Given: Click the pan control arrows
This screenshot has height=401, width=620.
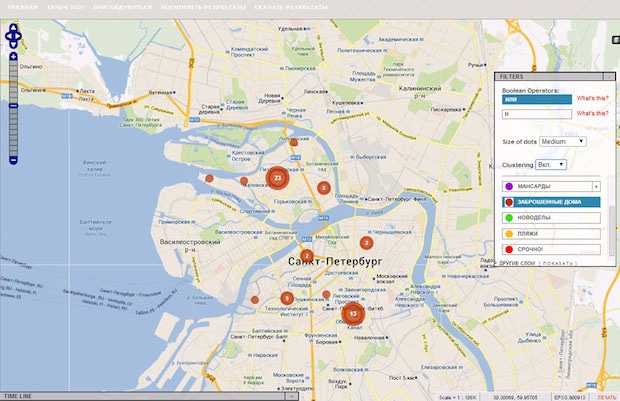Looking at the screenshot, I should tap(13, 36).
